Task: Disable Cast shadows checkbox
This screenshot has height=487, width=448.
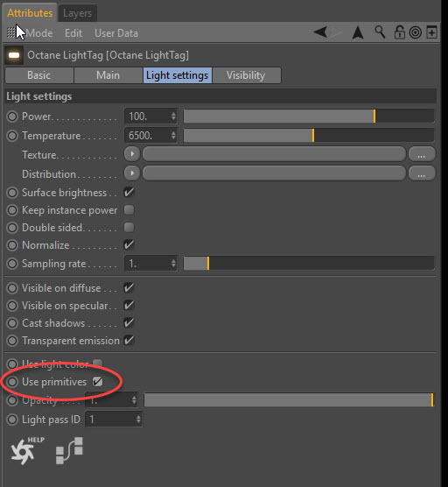Action: (129, 322)
